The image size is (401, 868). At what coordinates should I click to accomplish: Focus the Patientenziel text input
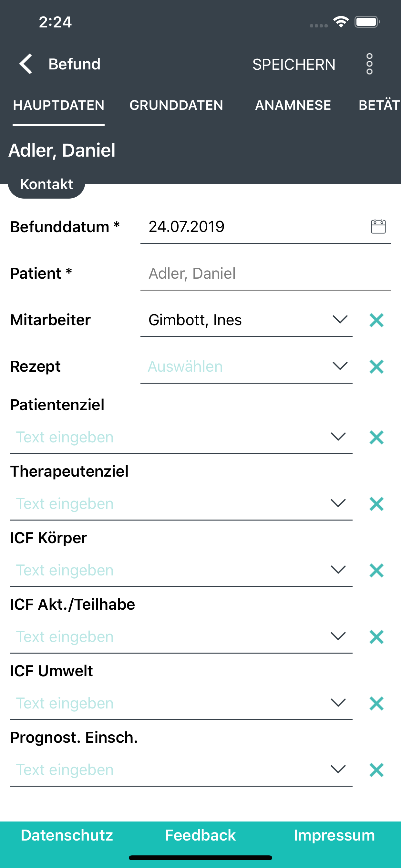tap(169, 437)
